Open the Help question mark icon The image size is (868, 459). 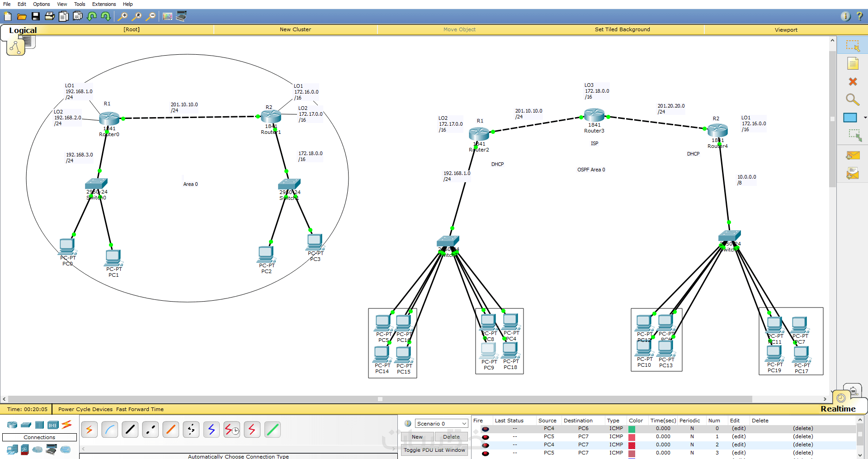pyautogui.click(x=859, y=16)
